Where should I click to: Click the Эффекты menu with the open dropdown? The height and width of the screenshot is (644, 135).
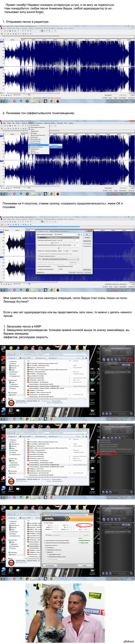pyautogui.click(x=31, y=123)
